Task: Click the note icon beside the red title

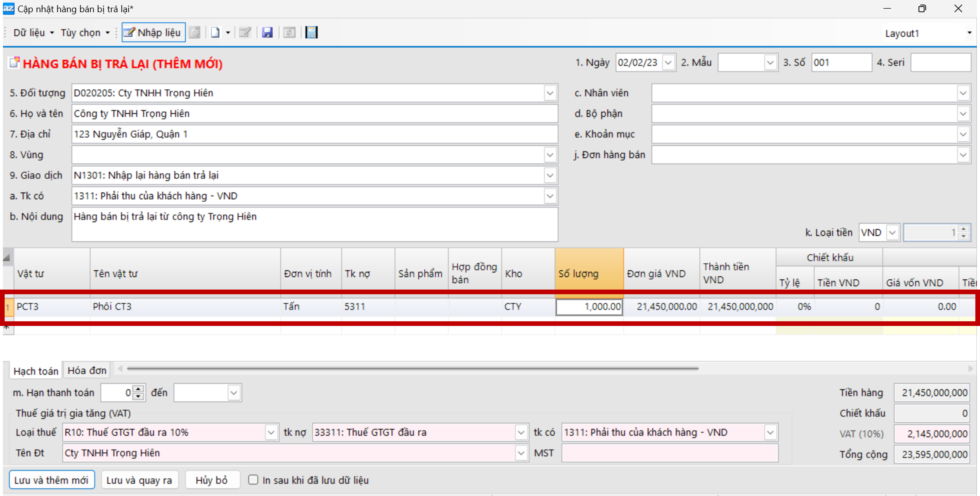Action: [14, 63]
